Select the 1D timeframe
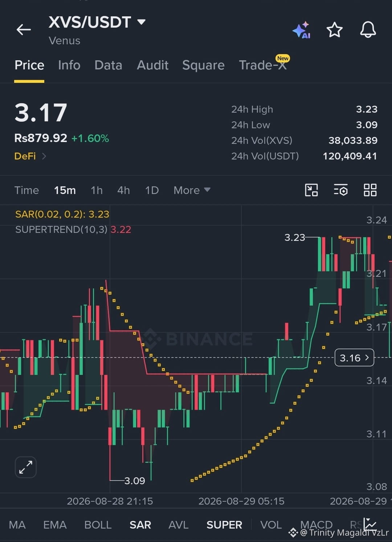The image size is (392, 542). (152, 190)
